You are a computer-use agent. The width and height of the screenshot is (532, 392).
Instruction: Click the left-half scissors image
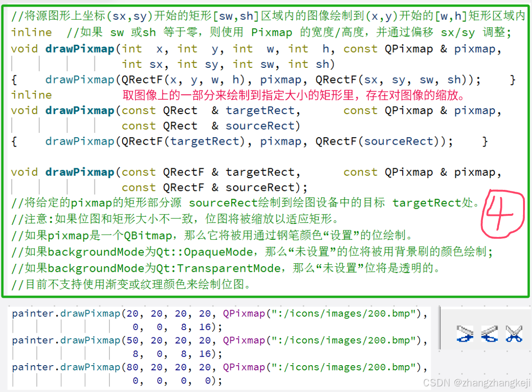[x=465, y=334]
